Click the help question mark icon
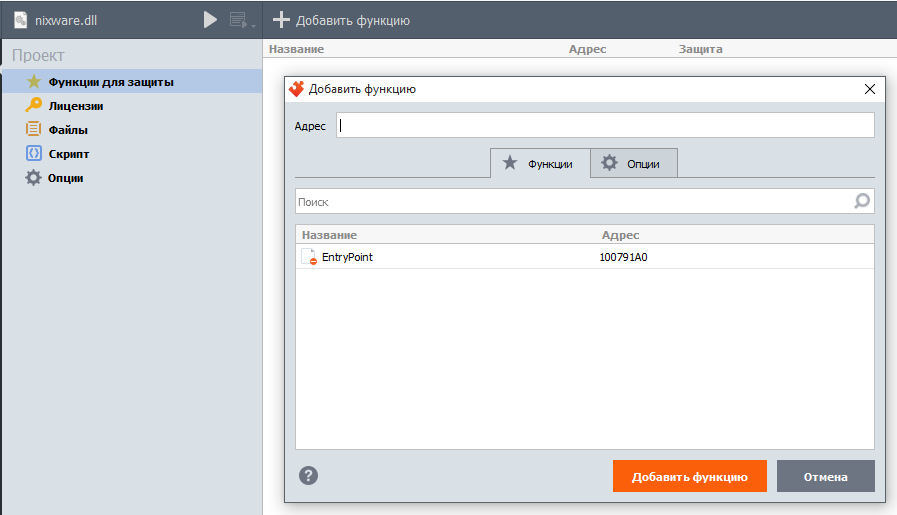897x515 pixels. tap(309, 476)
